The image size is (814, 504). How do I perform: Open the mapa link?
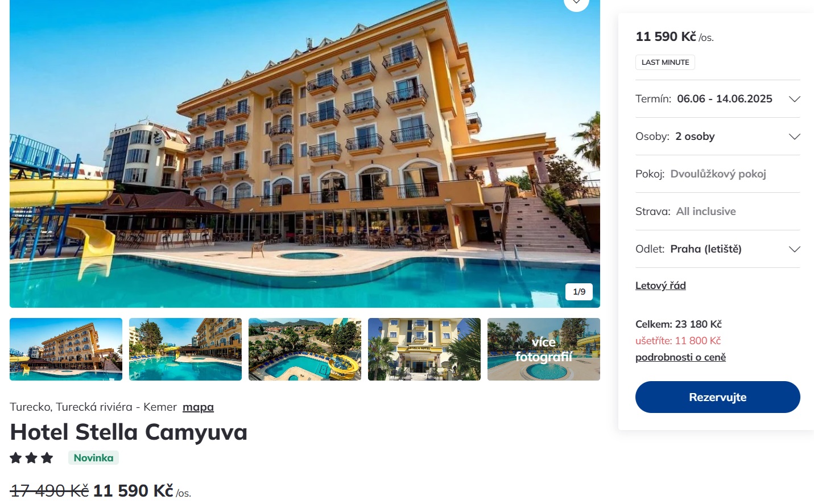tap(198, 407)
